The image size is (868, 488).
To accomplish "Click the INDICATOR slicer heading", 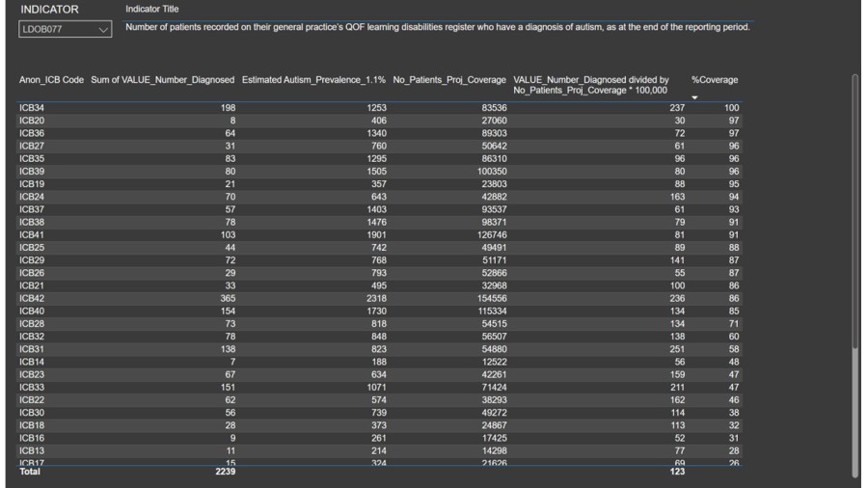I will 50,10.
